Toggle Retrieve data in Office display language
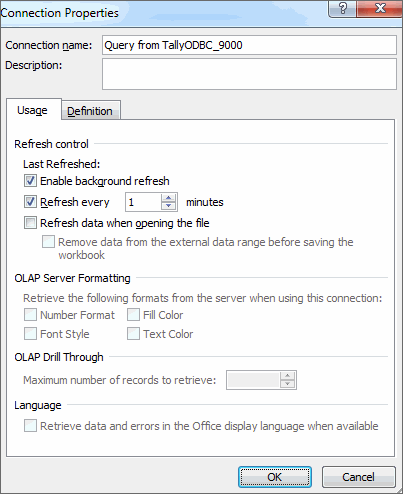 click(x=30, y=426)
